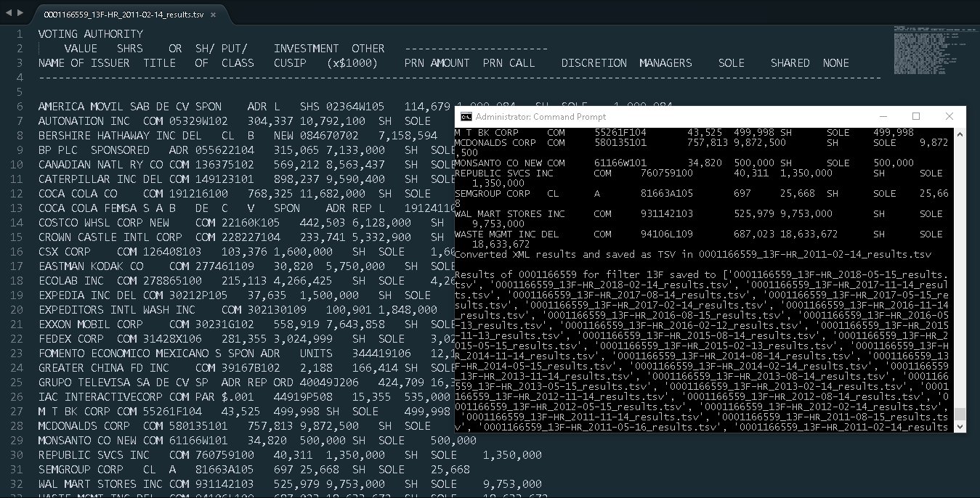Click 'Administrator: Command Prompt' title text
Image resolution: width=980 pixels, height=498 pixels.
540,117
